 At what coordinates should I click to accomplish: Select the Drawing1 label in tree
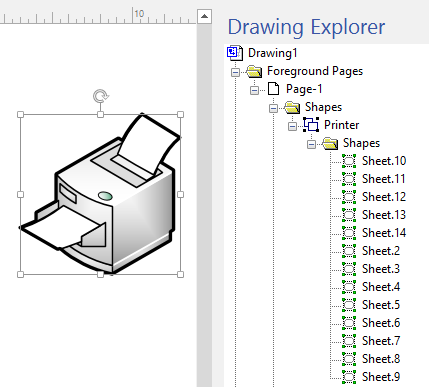(273, 53)
